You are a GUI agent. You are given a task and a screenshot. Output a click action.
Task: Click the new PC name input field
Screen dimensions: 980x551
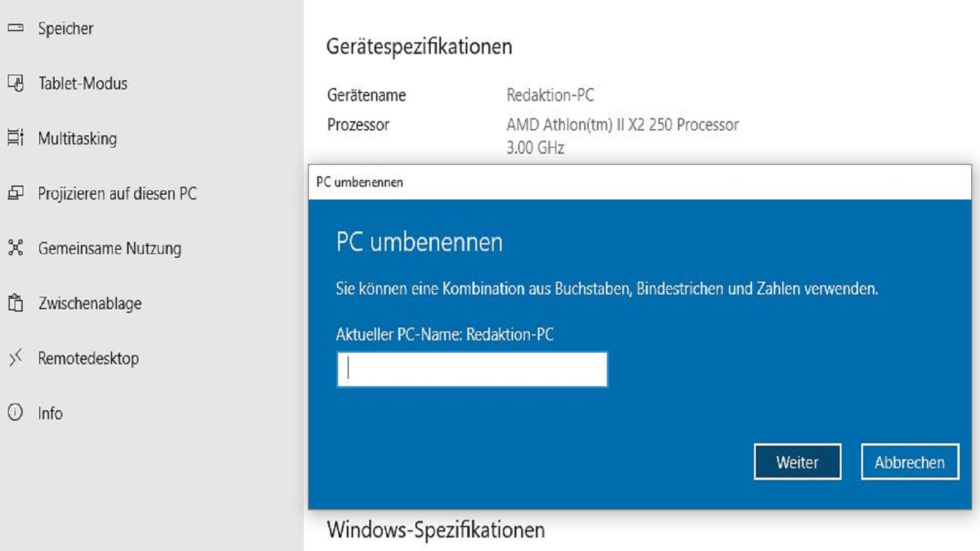click(x=472, y=369)
